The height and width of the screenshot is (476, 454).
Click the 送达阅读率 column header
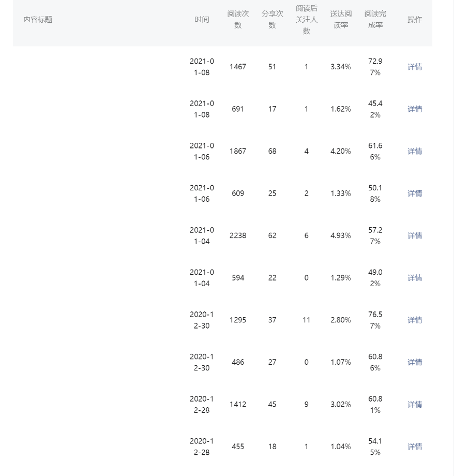point(341,20)
